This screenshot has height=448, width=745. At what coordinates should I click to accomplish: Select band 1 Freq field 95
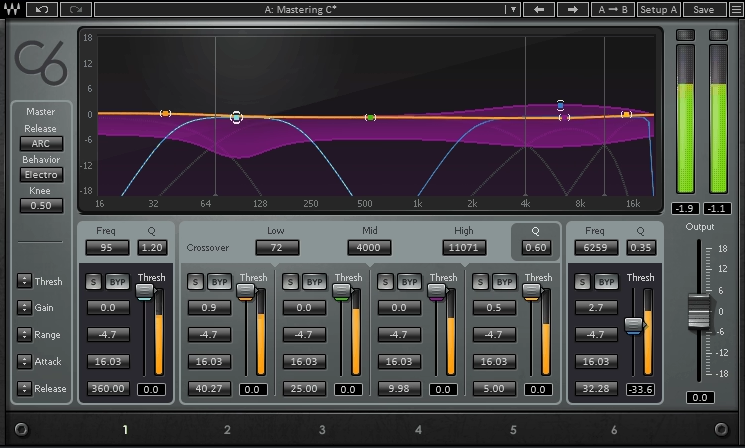point(107,248)
